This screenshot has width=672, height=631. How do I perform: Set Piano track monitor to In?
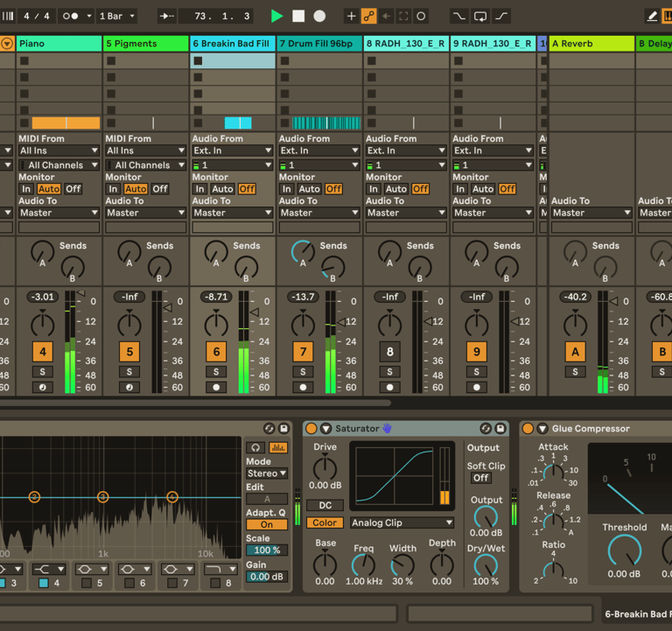tap(26, 189)
